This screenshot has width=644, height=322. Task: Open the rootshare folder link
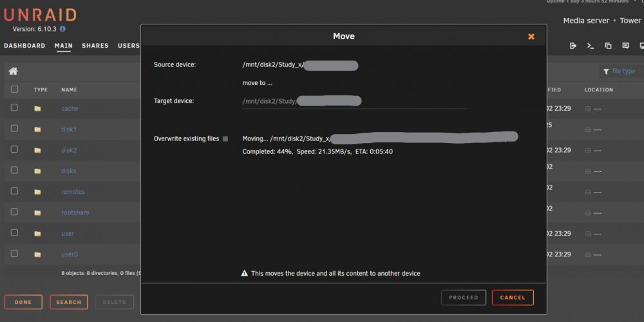pos(75,213)
